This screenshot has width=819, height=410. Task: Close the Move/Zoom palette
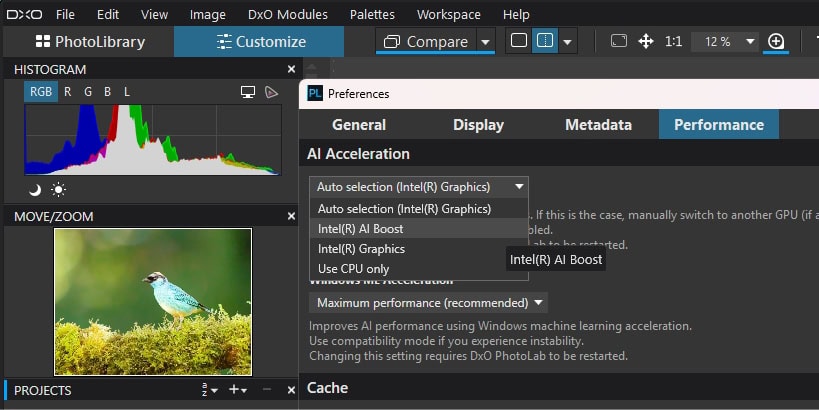pos(291,216)
